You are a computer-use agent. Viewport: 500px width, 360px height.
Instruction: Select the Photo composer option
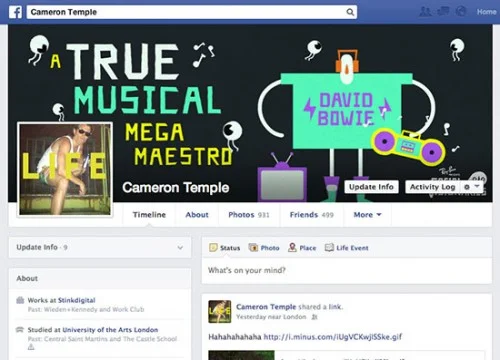coord(264,248)
